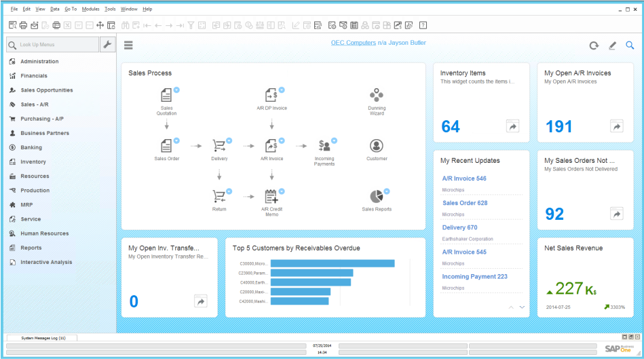Open the Delivery 670 link

pyautogui.click(x=459, y=227)
